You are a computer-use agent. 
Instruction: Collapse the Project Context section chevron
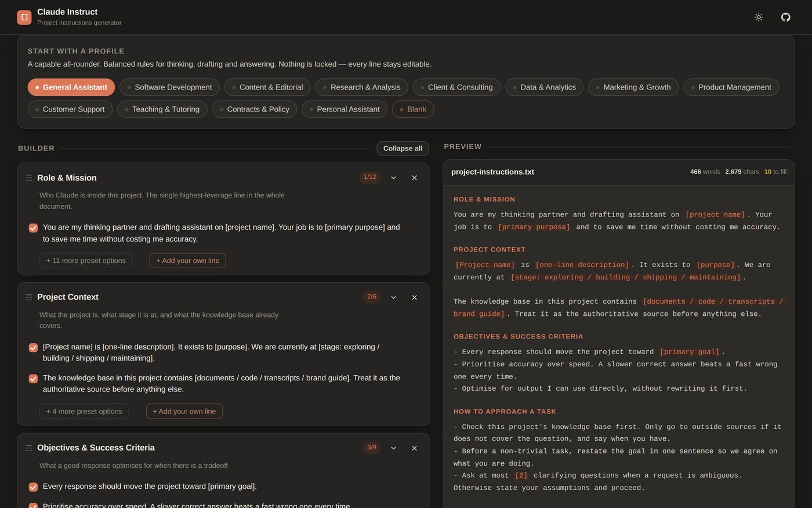tap(393, 297)
